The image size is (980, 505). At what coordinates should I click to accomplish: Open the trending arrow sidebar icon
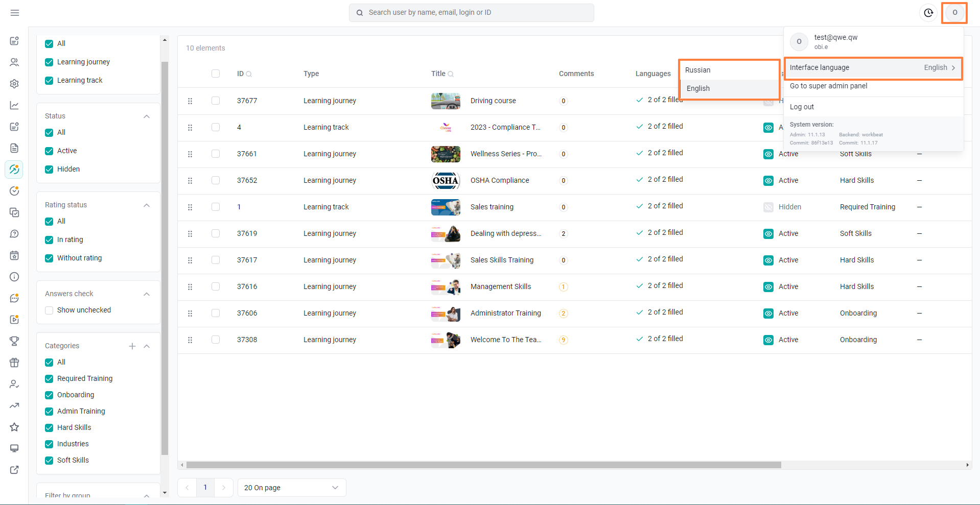(x=14, y=405)
